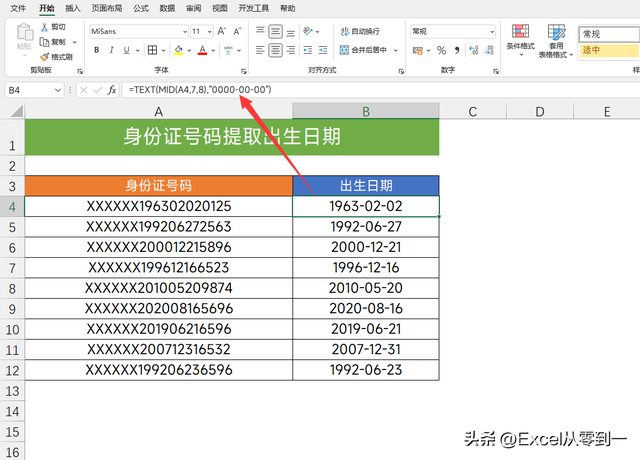Align text left
The height and width of the screenshot is (460, 640).
click(260, 50)
